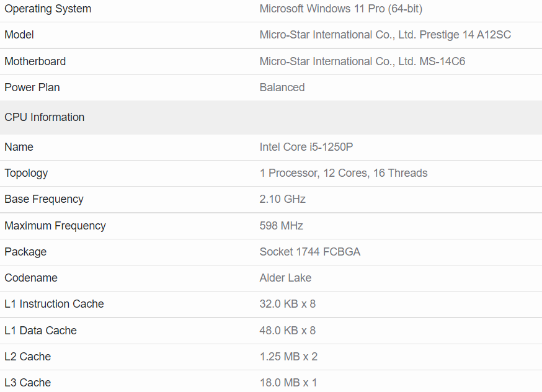The image size is (542, 392).
Task: Click the Alder Lake codename value
Action: tap(285, 278)
